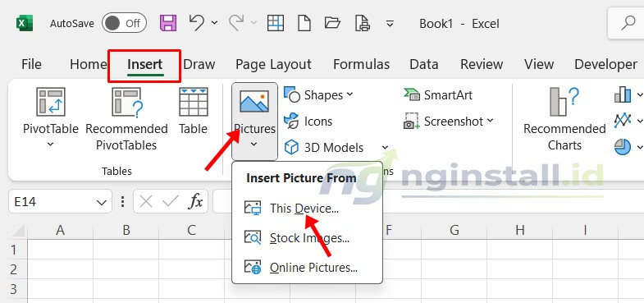Select column G header
Viewport: 644px width, 303px height.
[x=454, y=230]
